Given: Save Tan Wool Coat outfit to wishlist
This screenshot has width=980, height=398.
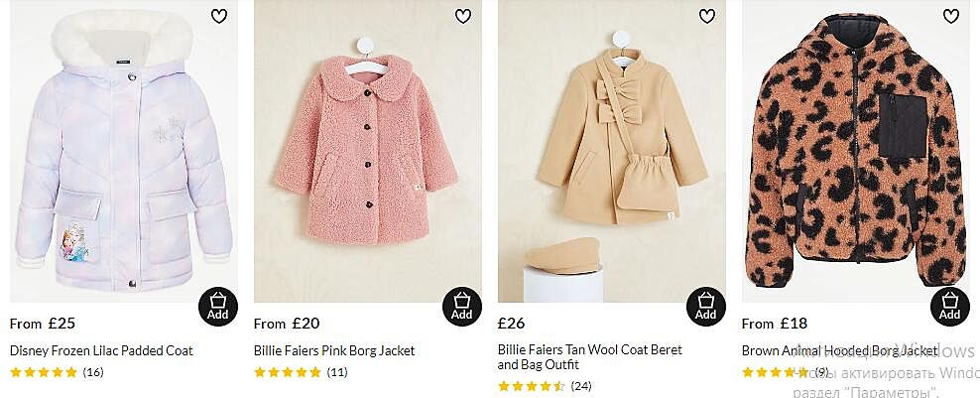Looking at the screenshot, I should click(x=706, y=16).
